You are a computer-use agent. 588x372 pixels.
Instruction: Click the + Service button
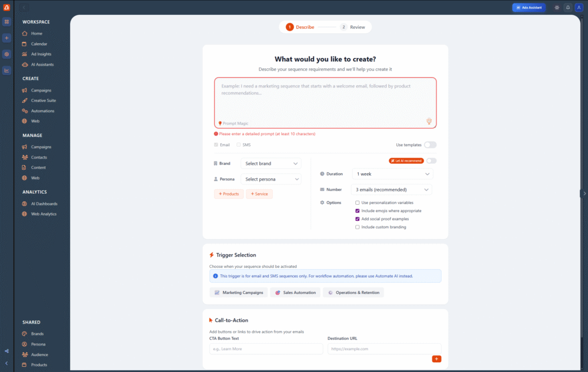(259, 194)
